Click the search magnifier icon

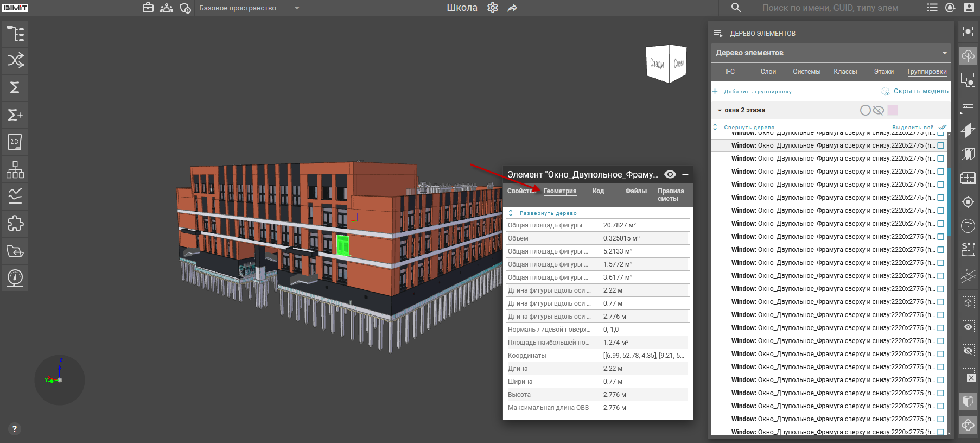click(736, 8)
